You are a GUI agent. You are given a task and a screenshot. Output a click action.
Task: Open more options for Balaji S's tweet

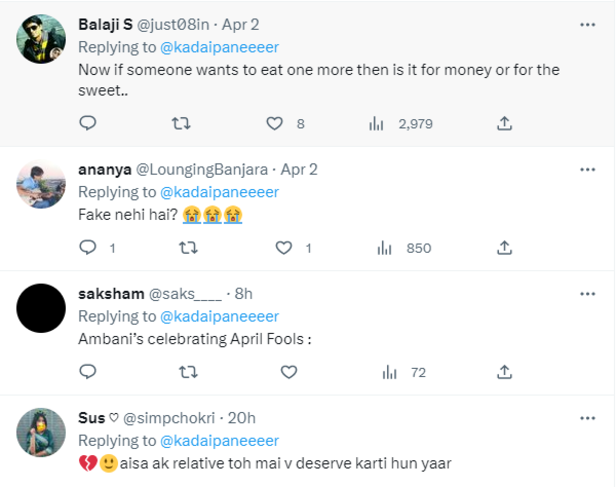[588, 25]
